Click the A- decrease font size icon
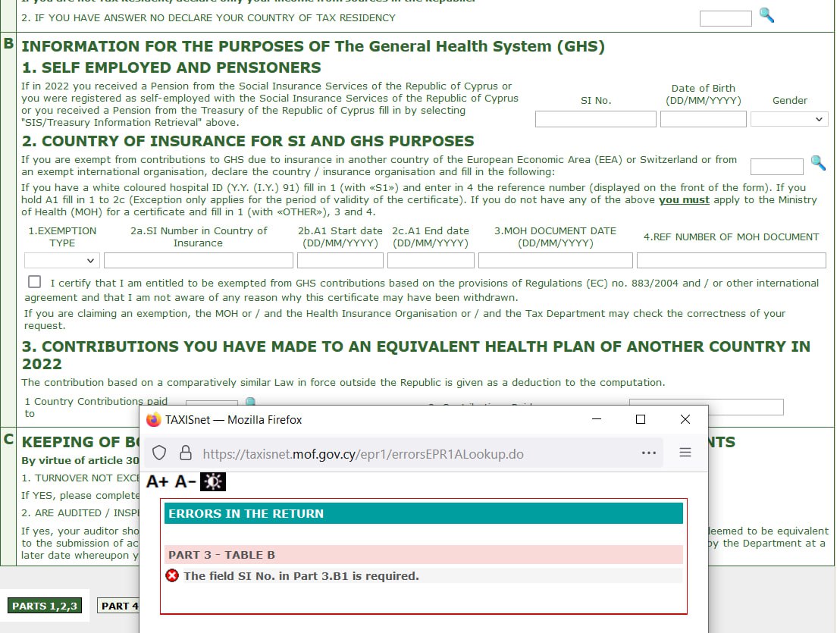The width and height of the screenshot is (840, 633). (x=185, y=481)
